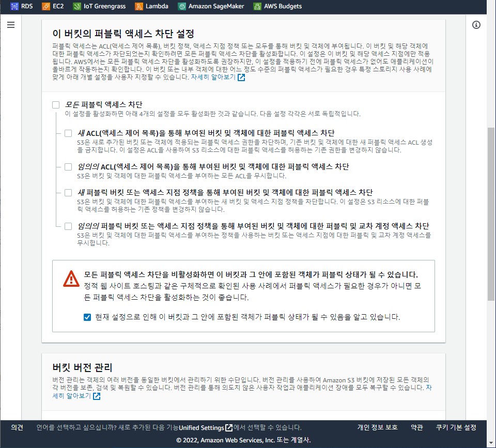Click the 이 버킷의 퍼블릭 액세스 차단 설정 heading
This screenshot has width=496, height=448.
[123, 34]
